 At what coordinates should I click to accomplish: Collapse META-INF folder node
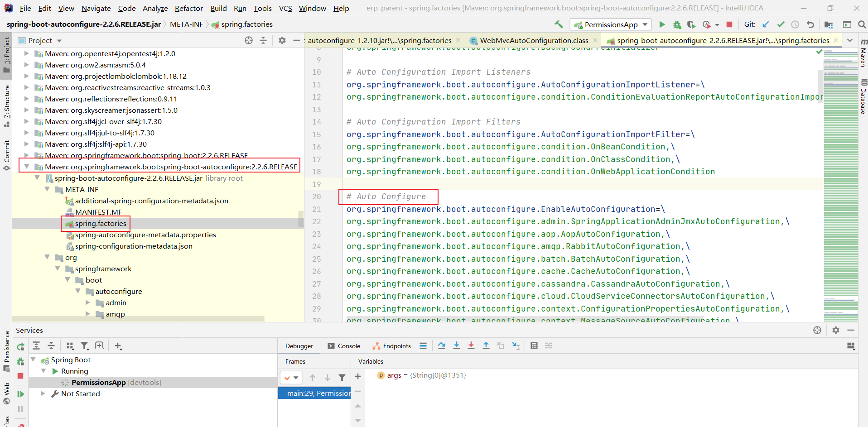tap(47, 189)
